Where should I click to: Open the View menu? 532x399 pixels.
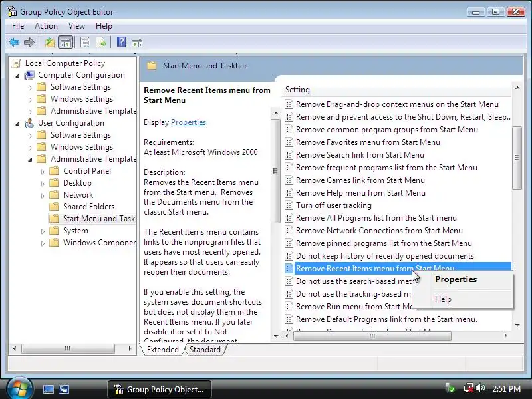[76, 26]
